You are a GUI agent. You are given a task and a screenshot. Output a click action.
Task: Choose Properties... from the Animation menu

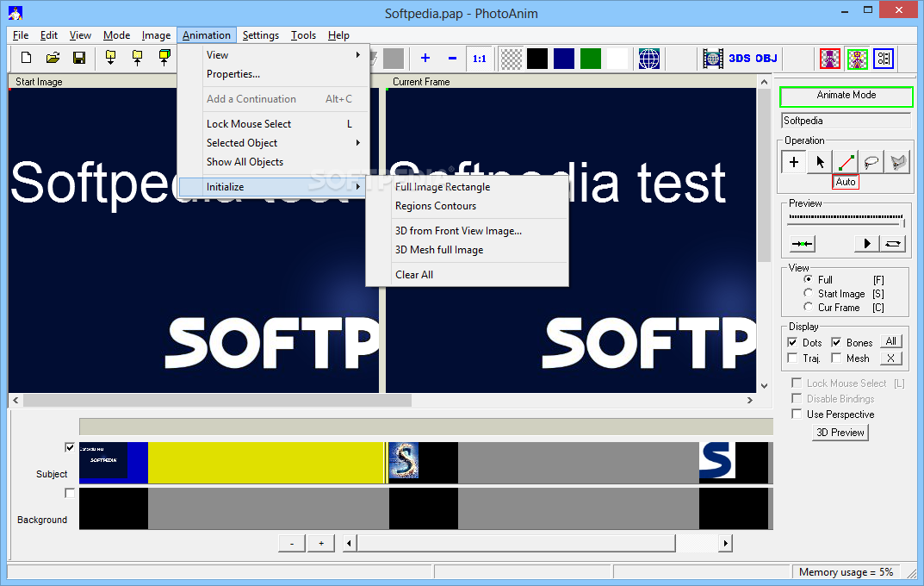tap(274, 74)
